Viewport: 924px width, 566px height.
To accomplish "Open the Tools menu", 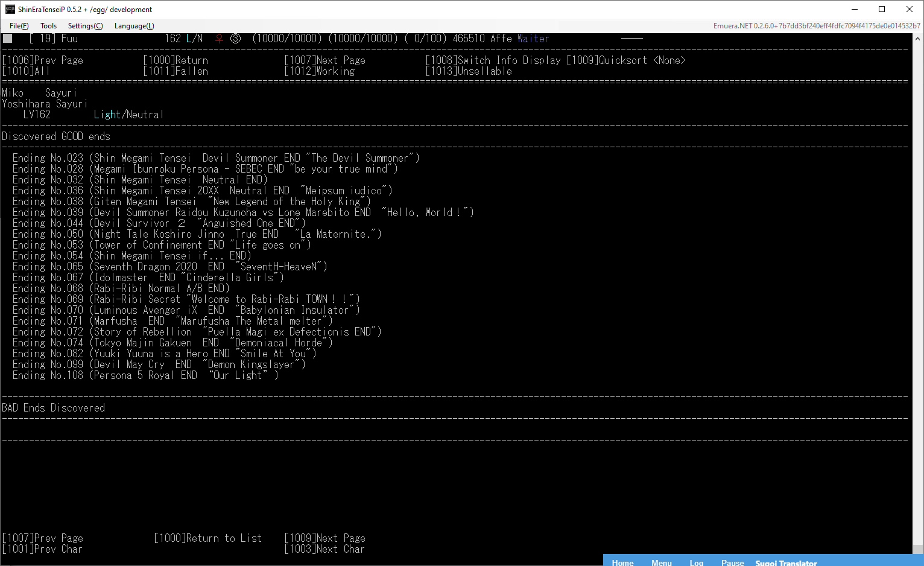I will click(x=48, y=26).
